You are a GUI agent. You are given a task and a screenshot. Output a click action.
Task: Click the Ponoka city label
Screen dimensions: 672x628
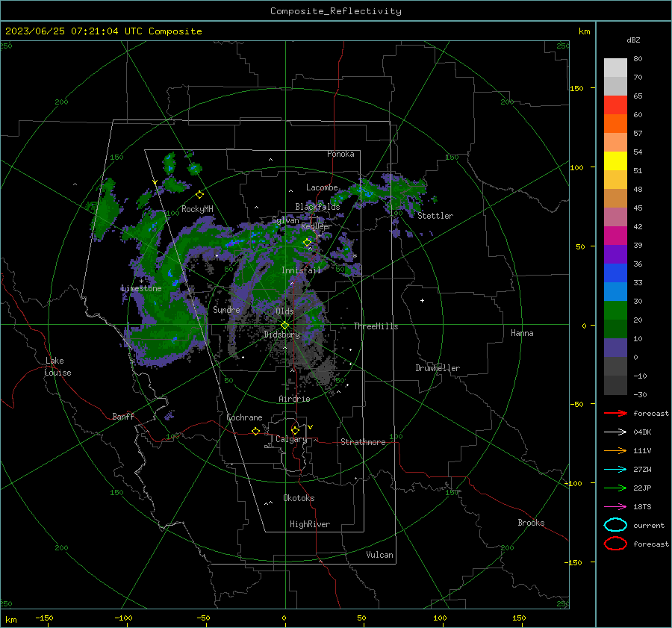tap(340, 154)
